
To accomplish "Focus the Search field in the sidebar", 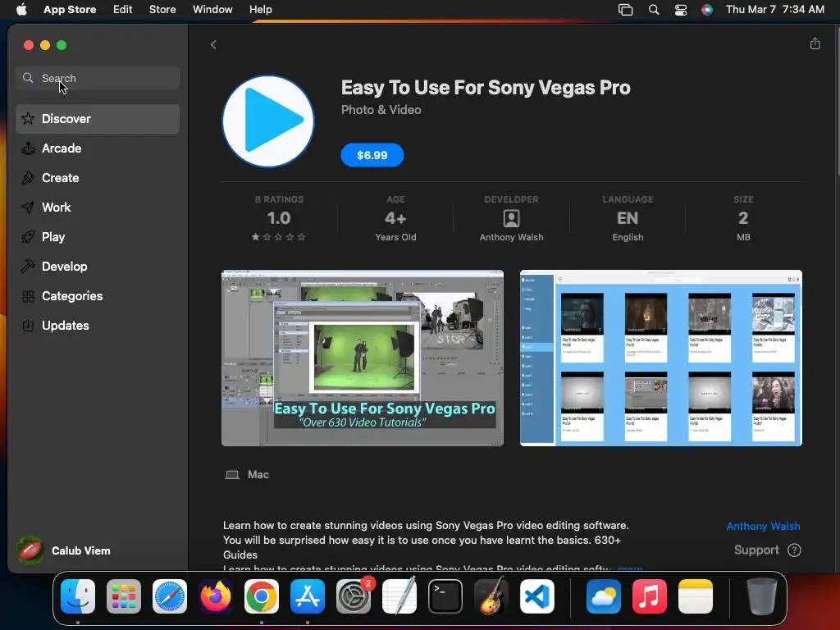I will 98,78.
